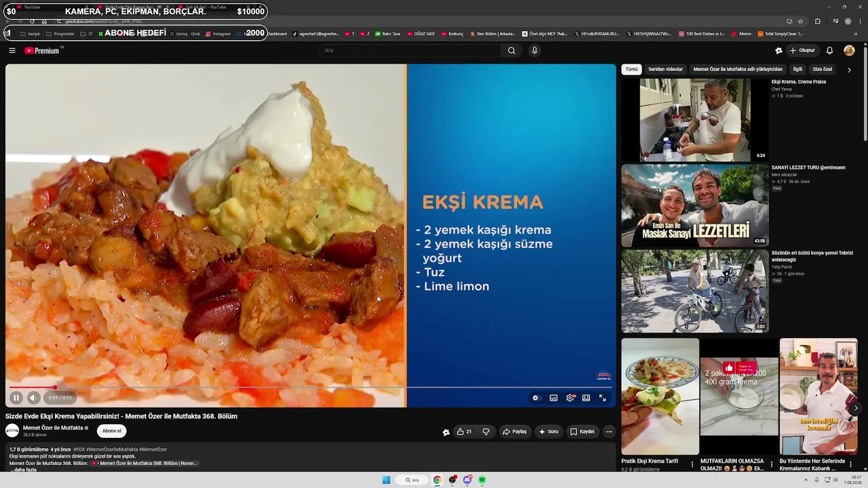Image resolution: width=868 pixels, height=488 pixels.
Task: Open the Pratik Ekşi Krema Tarifi short
Action: pyautogui.click(x=660, y=396)
